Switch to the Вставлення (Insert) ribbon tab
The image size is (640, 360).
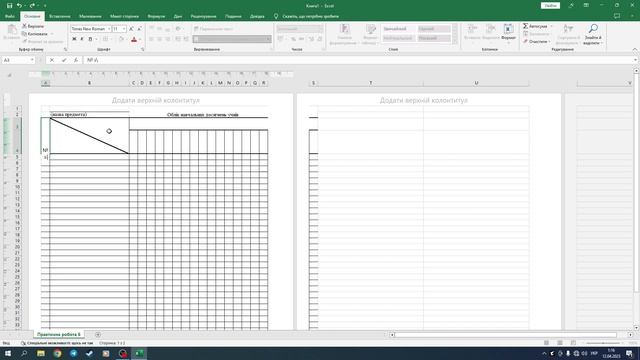pyautogui.click(x=60, y=16)
